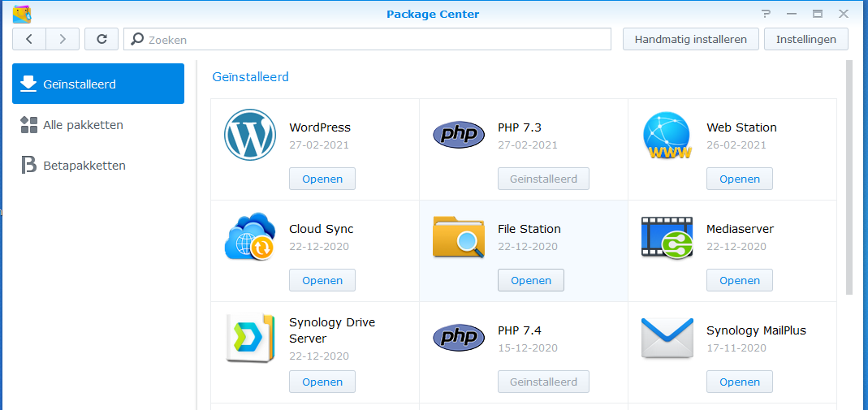Click the download icon beside Geïnstalleerd
The image size is (868, 410).
(x=28, y=84)
